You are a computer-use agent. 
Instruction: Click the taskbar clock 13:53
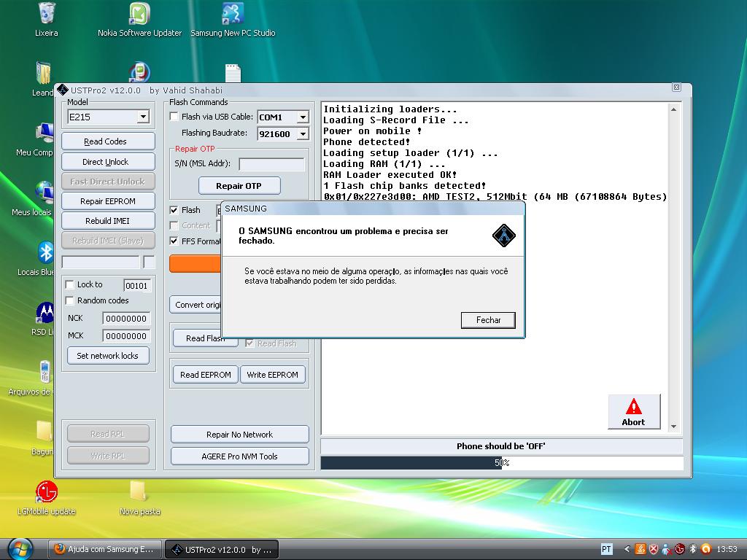point(727,549)
